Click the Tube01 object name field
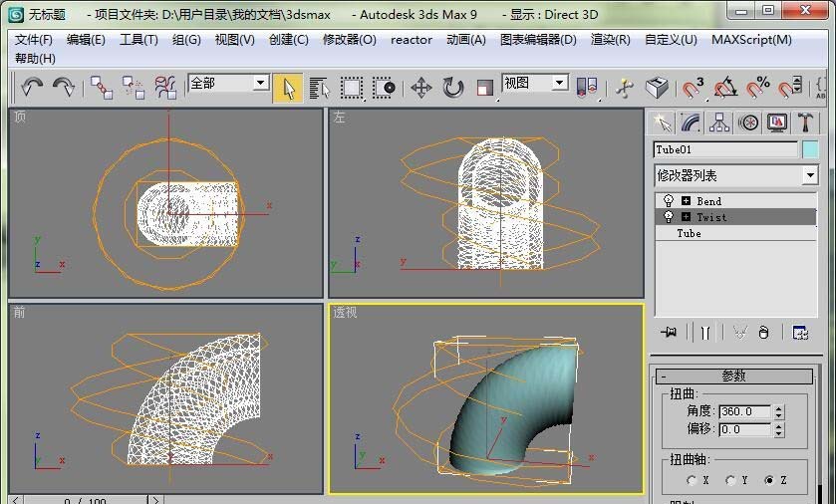This screenshot has height=504, width=836. pos(725,149)
